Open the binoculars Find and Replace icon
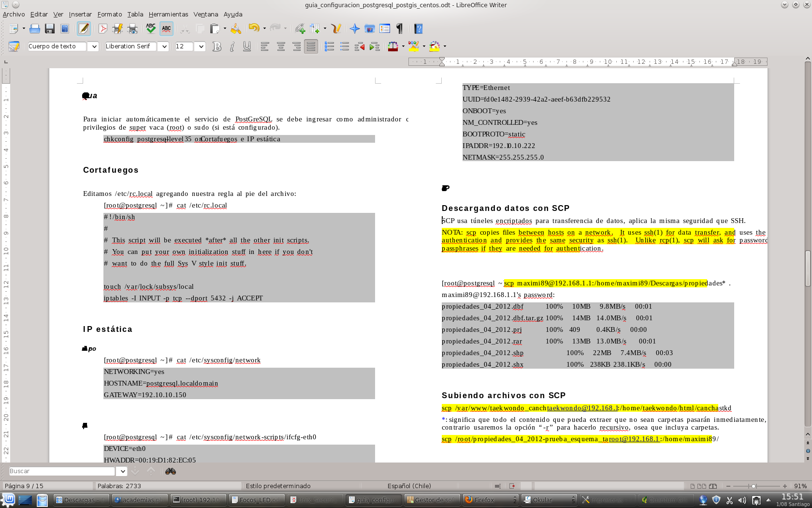 tap(171, 471)
